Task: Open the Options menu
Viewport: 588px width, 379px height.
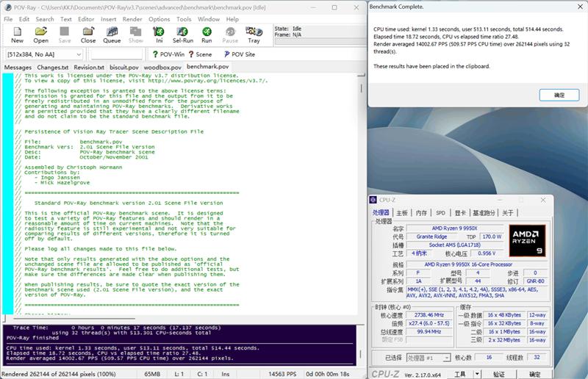Action: point(159,19)
